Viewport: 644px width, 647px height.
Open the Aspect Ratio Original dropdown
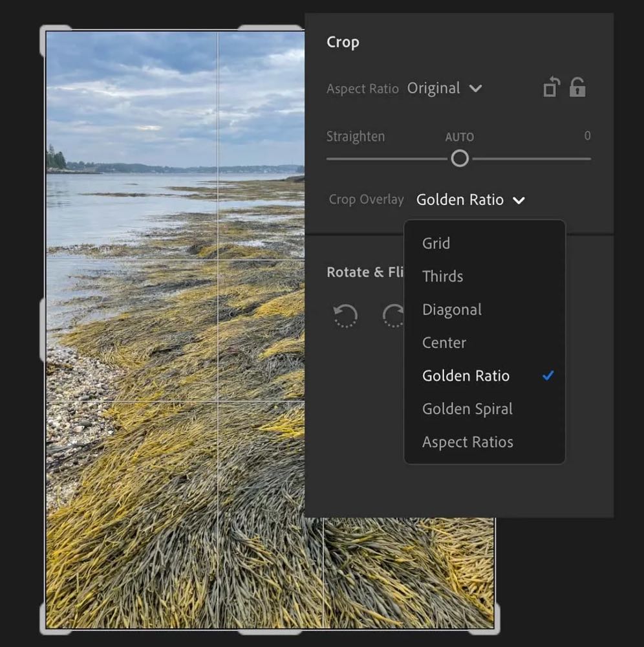444,89
